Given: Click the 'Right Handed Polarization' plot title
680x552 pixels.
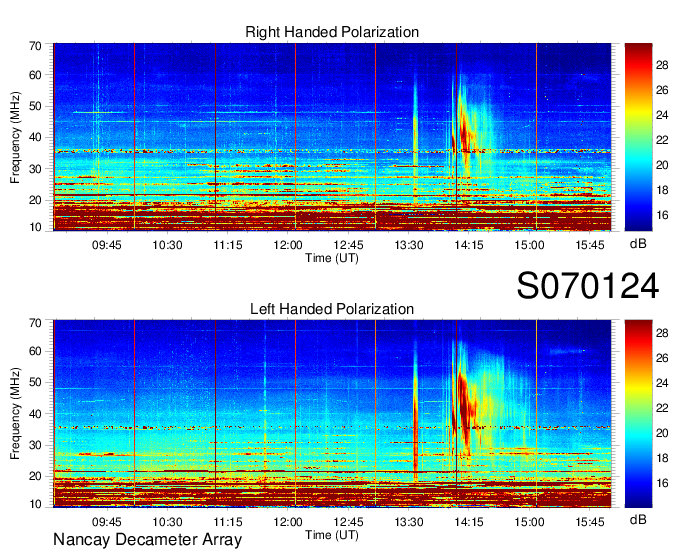Looking at the screenshot, I should (x=332, y=32).
